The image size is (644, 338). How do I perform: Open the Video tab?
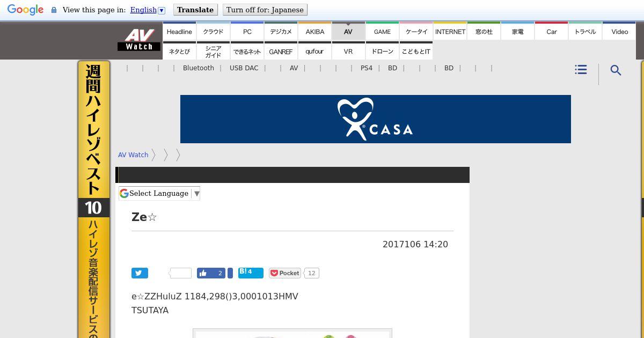coord(619,31)
